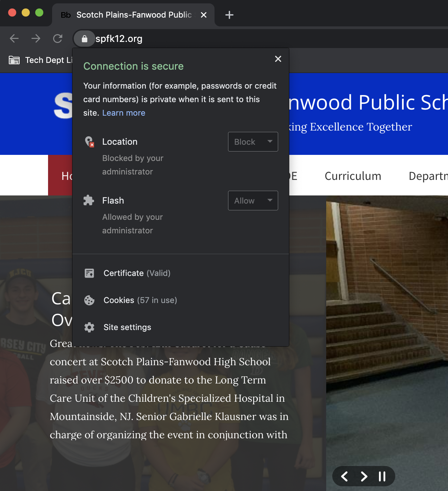Open the Flash Allow dropdown

[x=253, y=201]
